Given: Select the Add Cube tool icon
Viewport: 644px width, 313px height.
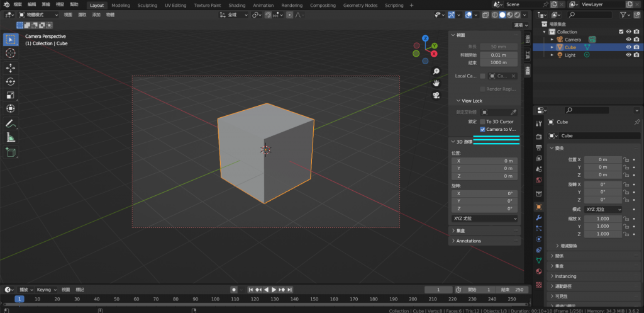Looking at the screenshot, I should tap(11, 152).
